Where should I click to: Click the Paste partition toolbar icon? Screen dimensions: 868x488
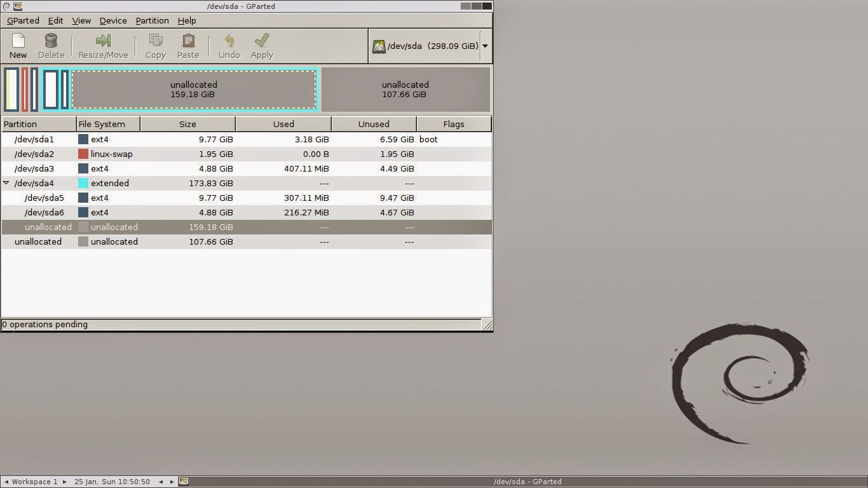click(x=188, y=41)
